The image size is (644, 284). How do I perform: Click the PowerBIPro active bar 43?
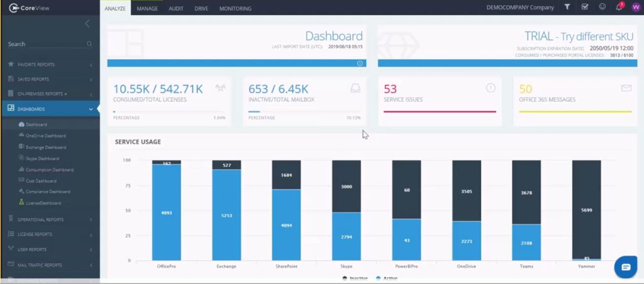[407, 239]
